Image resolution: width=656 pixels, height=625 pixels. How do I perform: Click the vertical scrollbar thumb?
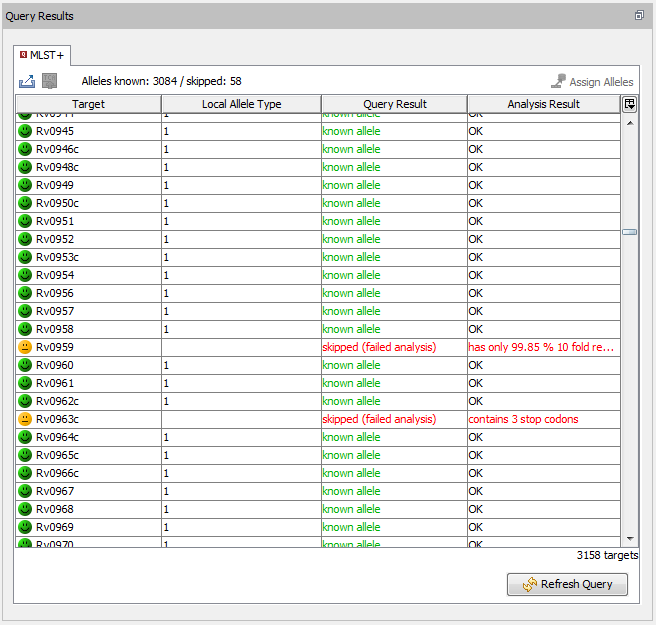click(x=629, y=231)
